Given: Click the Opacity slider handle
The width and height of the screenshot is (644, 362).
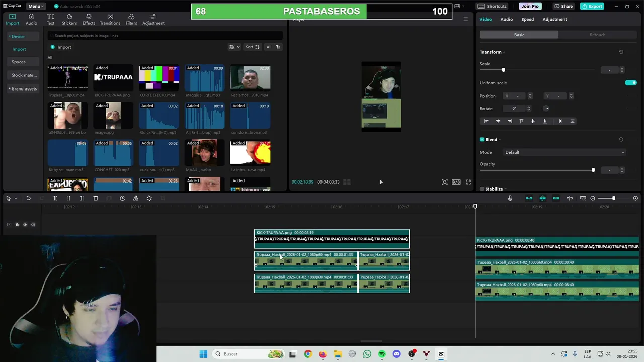Looking at the screenshot, I should (593, 170).
